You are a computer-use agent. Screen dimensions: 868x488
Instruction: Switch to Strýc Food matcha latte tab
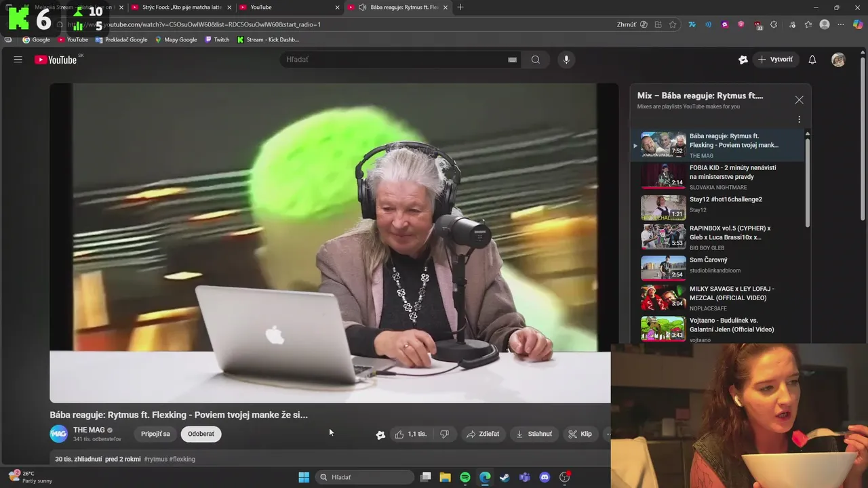(180, 7)
